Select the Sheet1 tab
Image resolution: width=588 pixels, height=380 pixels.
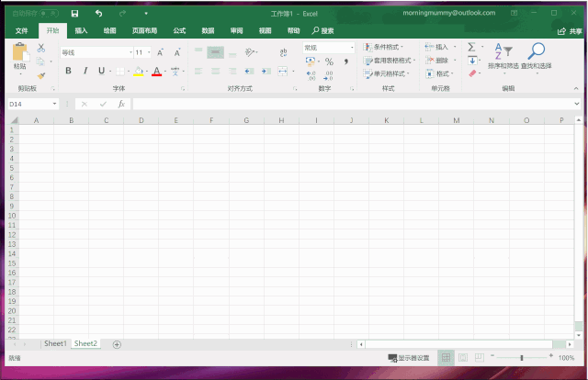click(x=55, y=343)
